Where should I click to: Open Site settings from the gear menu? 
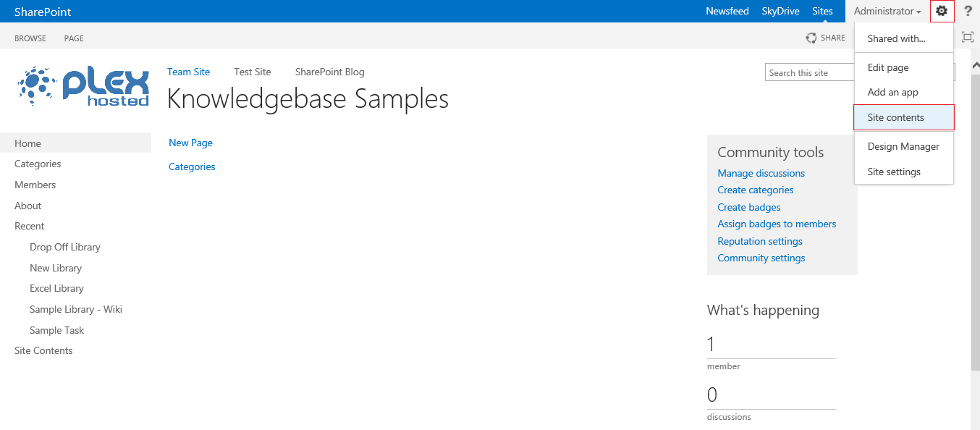click(x=894, y=172)
